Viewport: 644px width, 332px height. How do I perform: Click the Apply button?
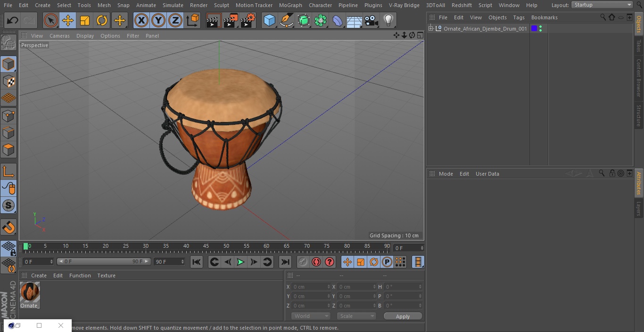pyautogui.click(x=403, y=316)
